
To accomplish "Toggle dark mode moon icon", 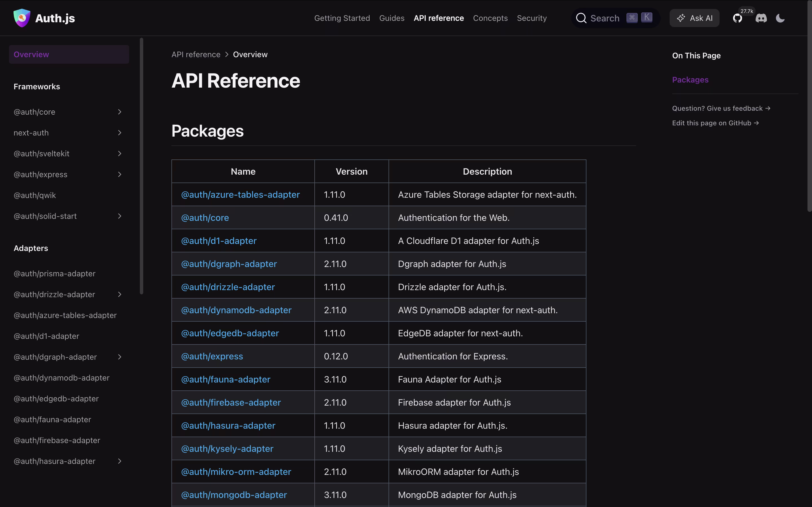I will tap(780, 18).
